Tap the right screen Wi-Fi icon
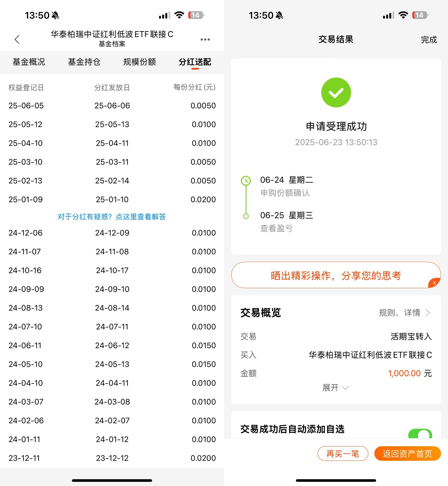This screenshot has width=448, height=486. 403,15
